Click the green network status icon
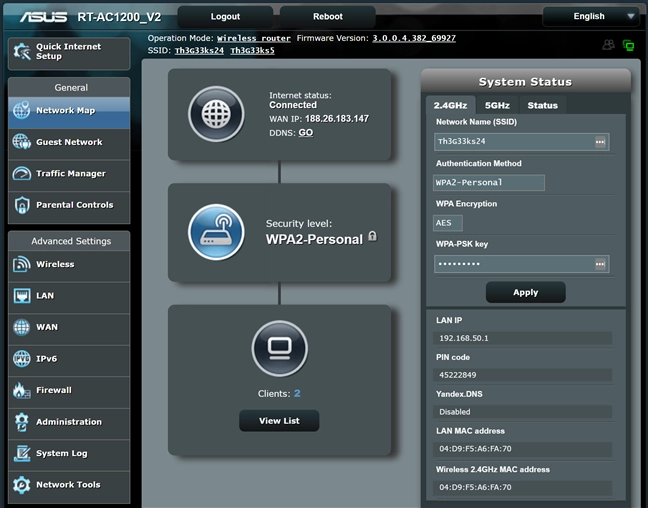This screenshot has height=508, width=648. [x=629, y=45]
